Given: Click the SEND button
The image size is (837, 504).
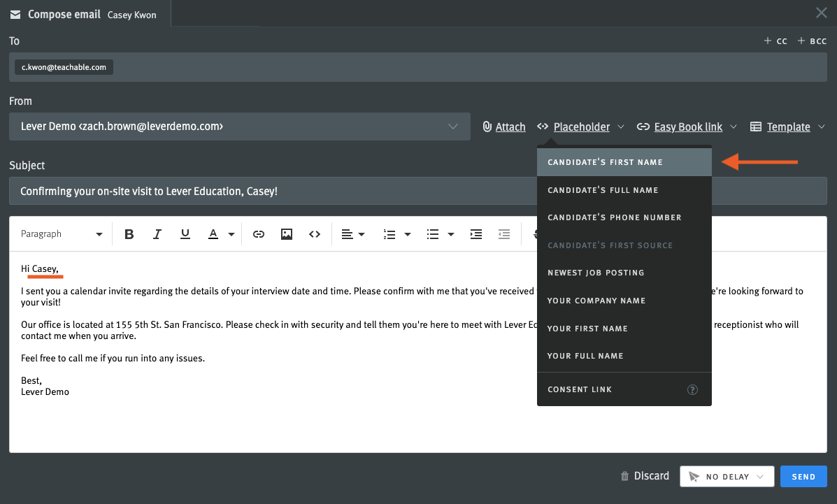Looking at the screenshot, I should [803, 476].
